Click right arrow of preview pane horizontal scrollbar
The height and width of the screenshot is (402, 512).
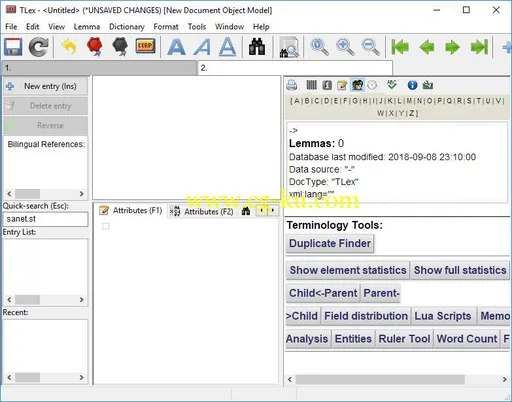click(504, 379)
